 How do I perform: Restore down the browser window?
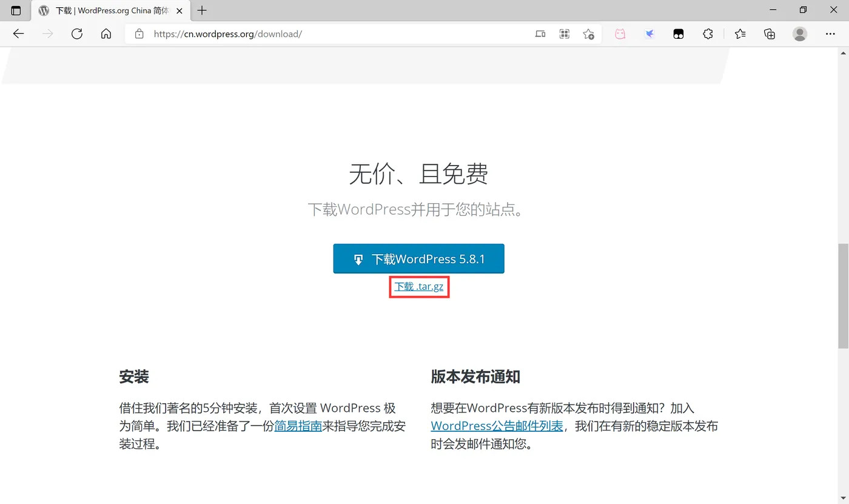[803, 10]
